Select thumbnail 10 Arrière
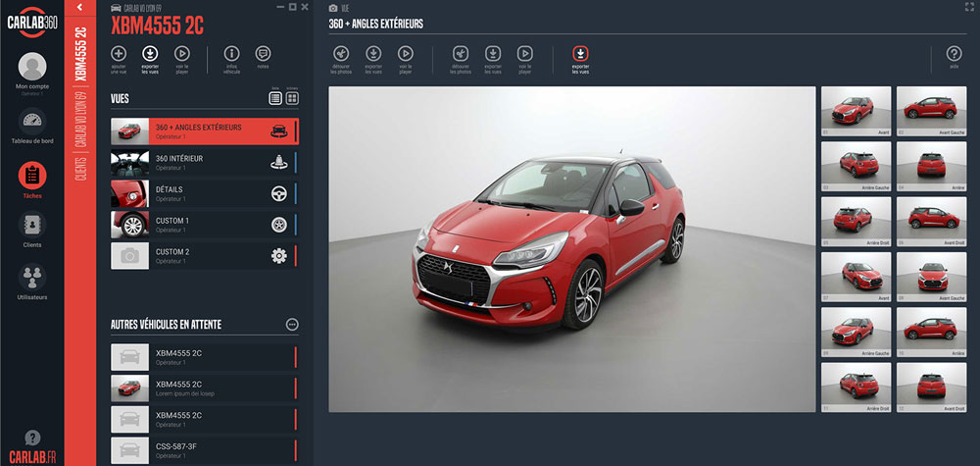 tap(931, 333)
